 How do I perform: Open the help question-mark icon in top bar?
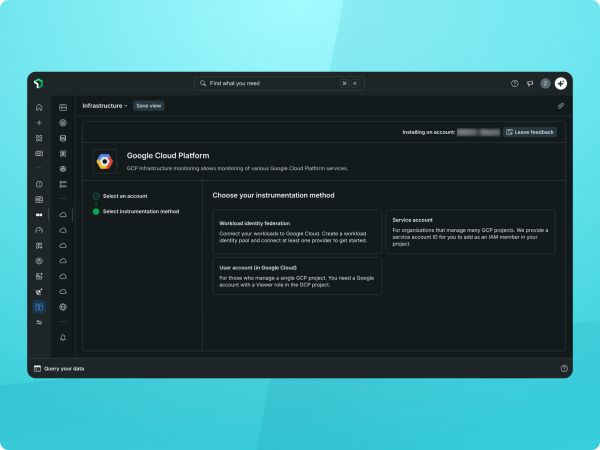tap(515, 83)
